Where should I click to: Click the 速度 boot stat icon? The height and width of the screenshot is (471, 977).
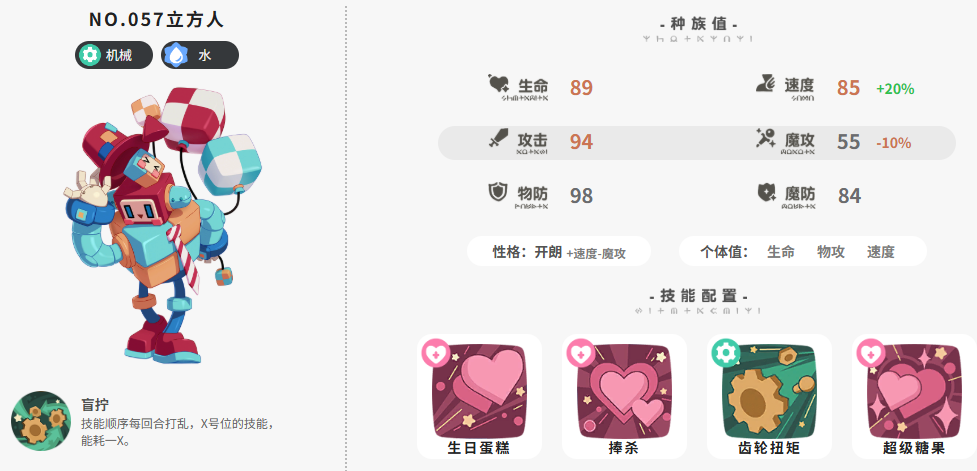(x=765, y=83)
